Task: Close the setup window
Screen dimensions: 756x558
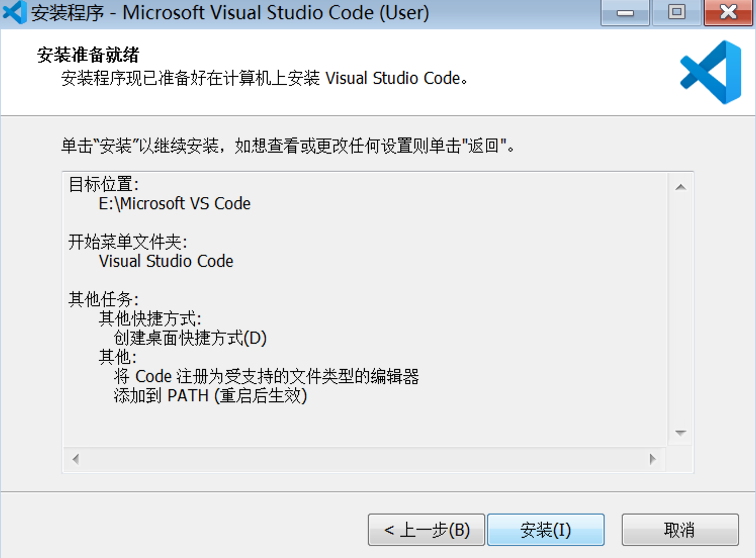Action: pos(728,12)
